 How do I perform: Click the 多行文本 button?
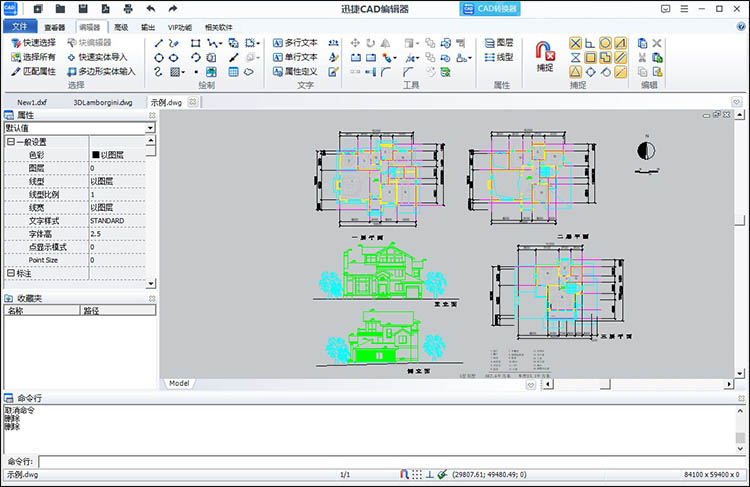pyautogui.click(x=295, y=43)
